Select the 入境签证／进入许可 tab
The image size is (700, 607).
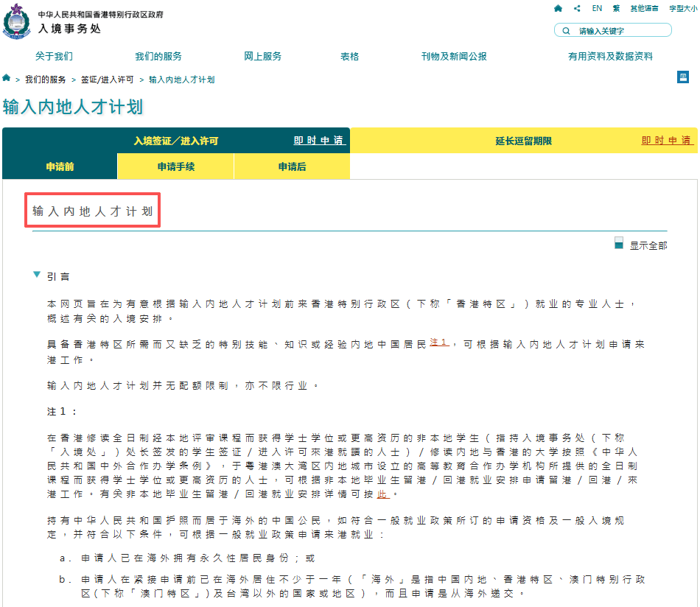[176, 141]
